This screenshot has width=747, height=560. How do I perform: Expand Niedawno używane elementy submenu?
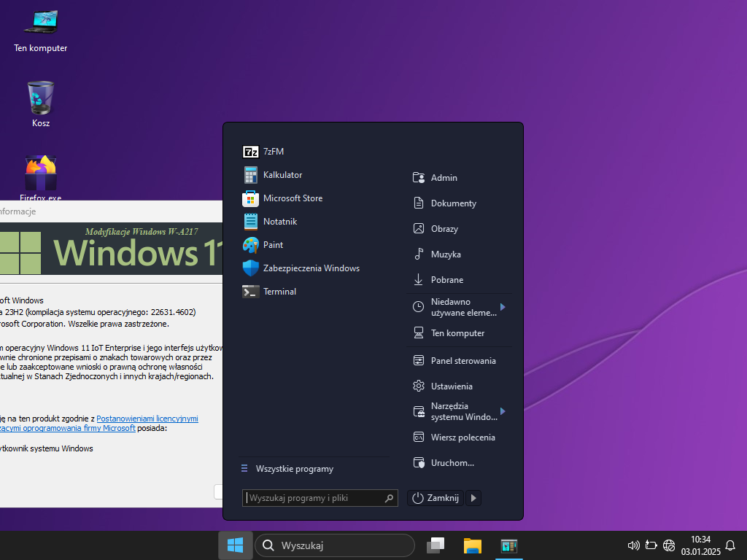coord(503,307)
